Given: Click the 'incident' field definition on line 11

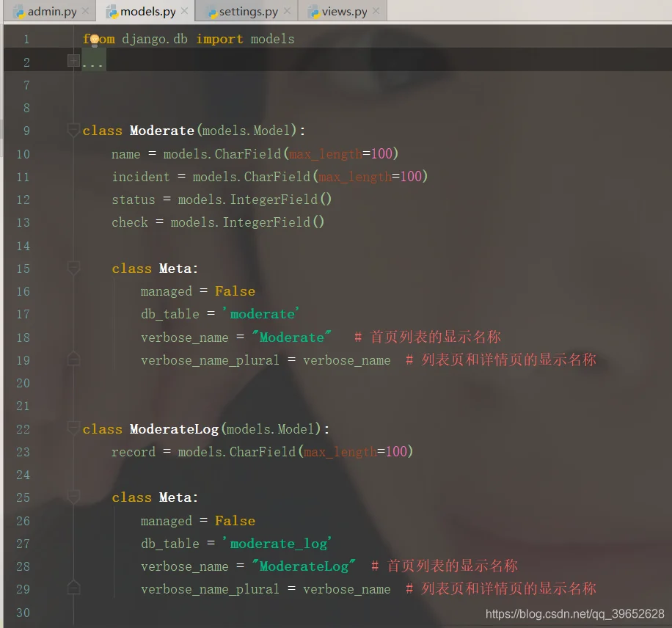Looking at the screenshot, I should tap(269, 176).
